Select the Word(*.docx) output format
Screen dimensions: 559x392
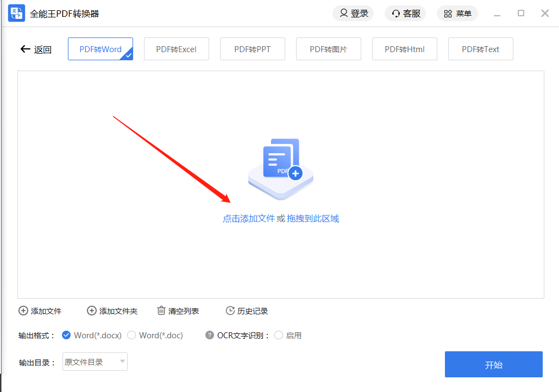pos(66,336)
